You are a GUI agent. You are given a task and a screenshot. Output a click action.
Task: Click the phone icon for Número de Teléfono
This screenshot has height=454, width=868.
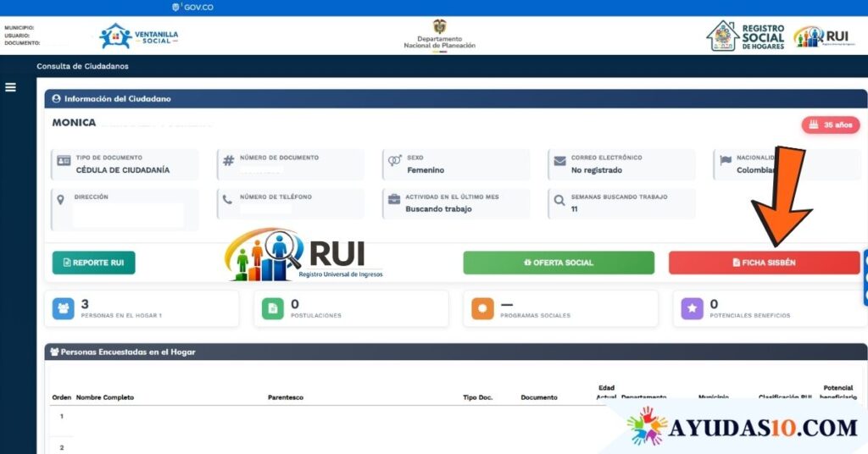pyautogui.click(x=227, y=200)
